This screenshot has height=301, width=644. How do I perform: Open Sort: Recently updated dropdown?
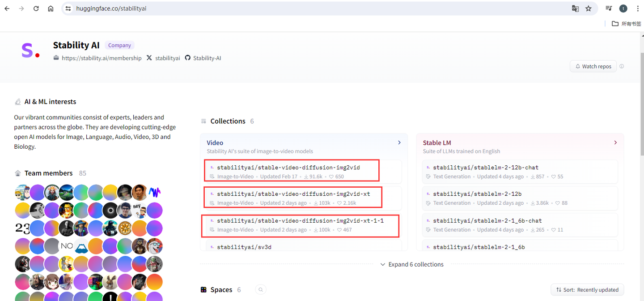tap(587, 290)
